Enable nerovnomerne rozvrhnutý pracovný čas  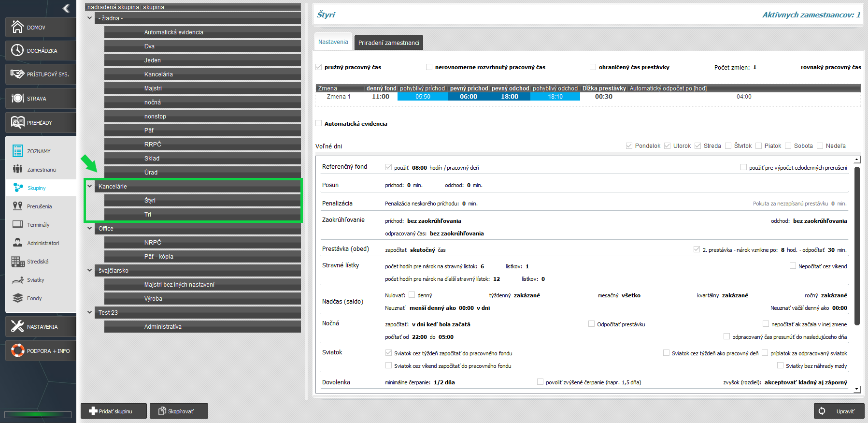click(429, 67)
